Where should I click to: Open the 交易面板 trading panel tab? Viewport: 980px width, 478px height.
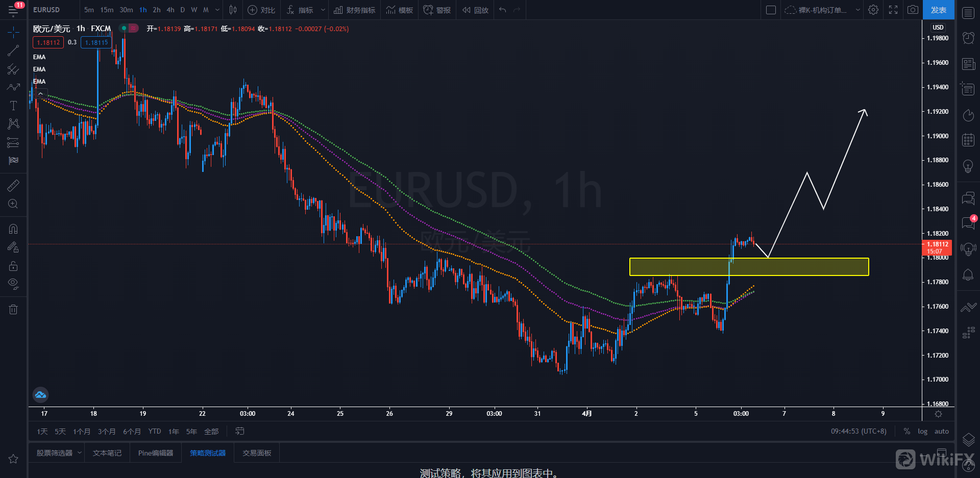tap(257, 453)
